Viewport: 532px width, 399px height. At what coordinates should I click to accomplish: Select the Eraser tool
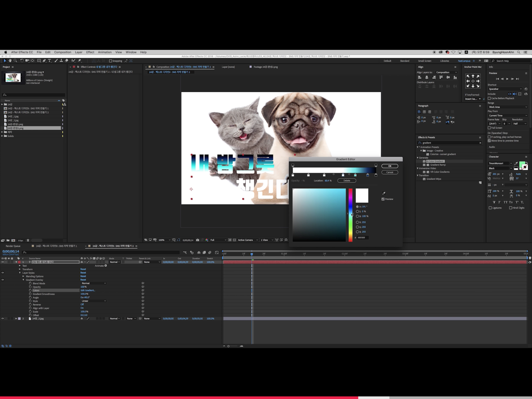tap(67, 61)
